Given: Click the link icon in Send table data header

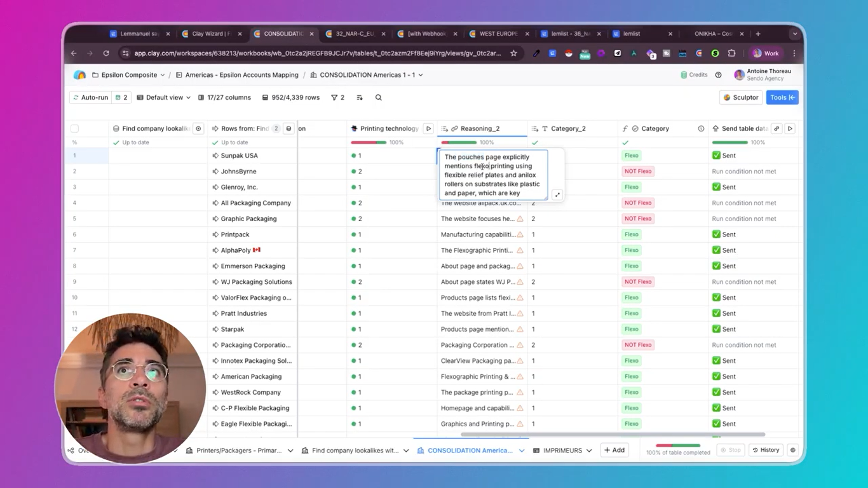Looking at the screenshot, I should pyautogui.click(x=776, y=128).
